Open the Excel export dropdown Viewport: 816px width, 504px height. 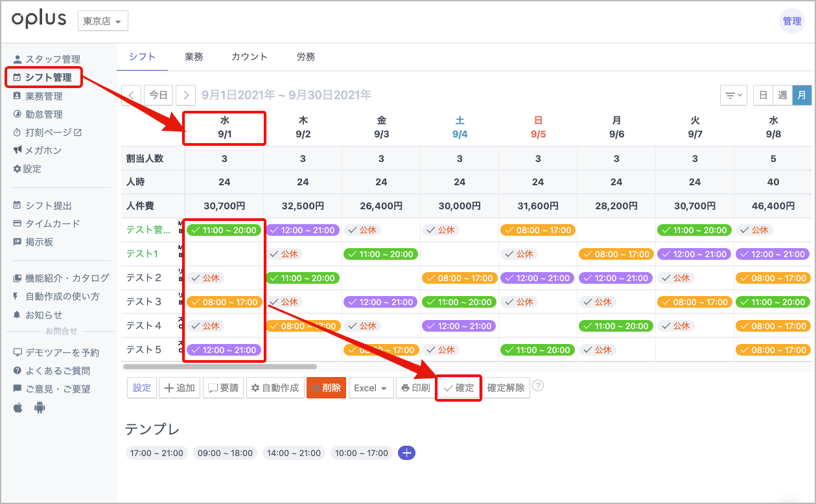pyautogui.click(x=371, y=388)
